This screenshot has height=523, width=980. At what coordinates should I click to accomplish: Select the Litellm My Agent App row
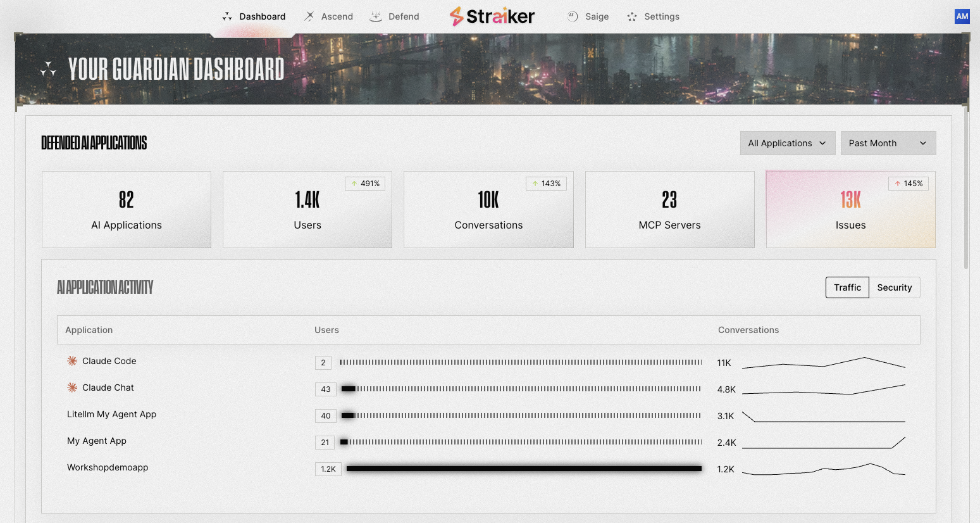click(x=488, y=415)
